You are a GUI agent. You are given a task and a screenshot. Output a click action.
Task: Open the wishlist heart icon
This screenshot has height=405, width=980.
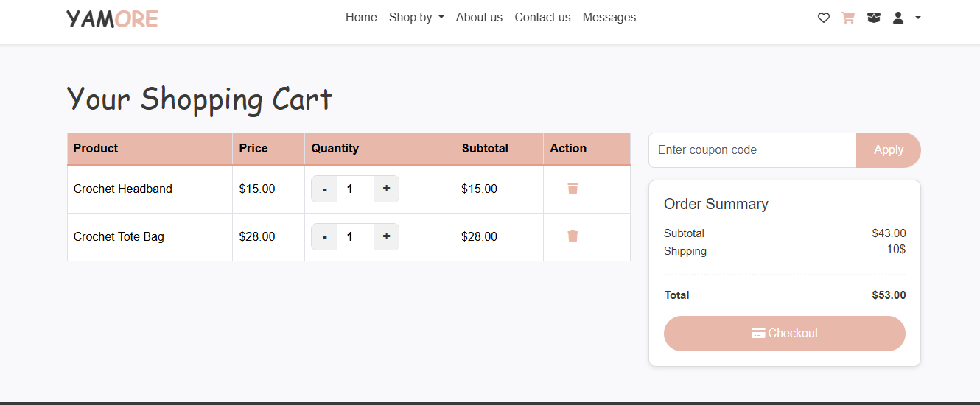824,18
